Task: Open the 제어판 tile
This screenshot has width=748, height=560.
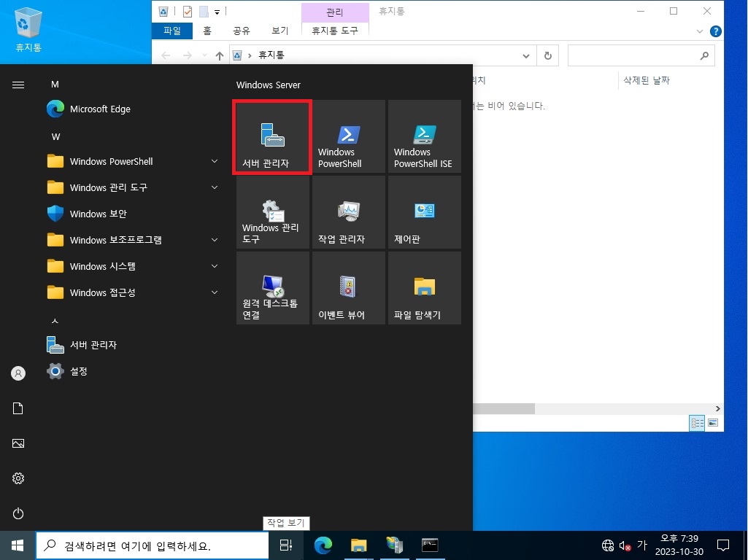Action: pyautogui.click(x=424, y=212)
